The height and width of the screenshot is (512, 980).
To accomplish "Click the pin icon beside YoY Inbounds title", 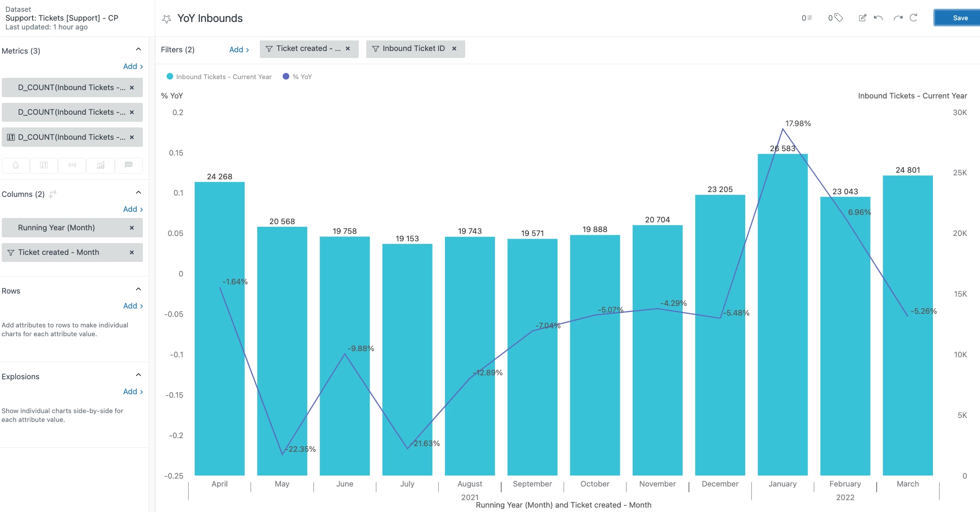I will [166, 19].
